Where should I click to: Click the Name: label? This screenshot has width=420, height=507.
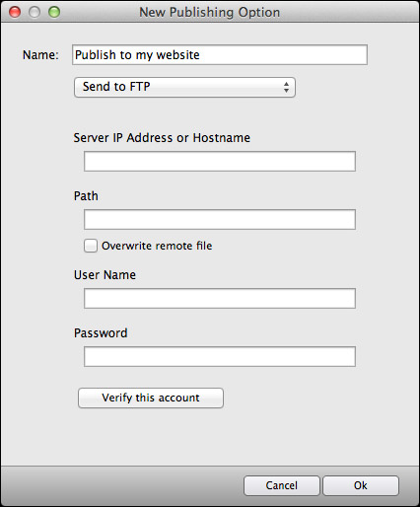point(40,55)
